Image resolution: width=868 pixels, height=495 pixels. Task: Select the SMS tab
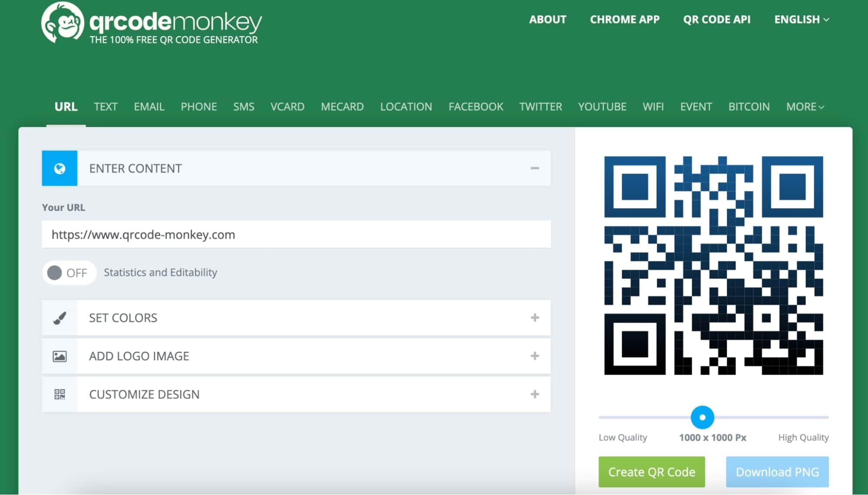click(244, 107)
